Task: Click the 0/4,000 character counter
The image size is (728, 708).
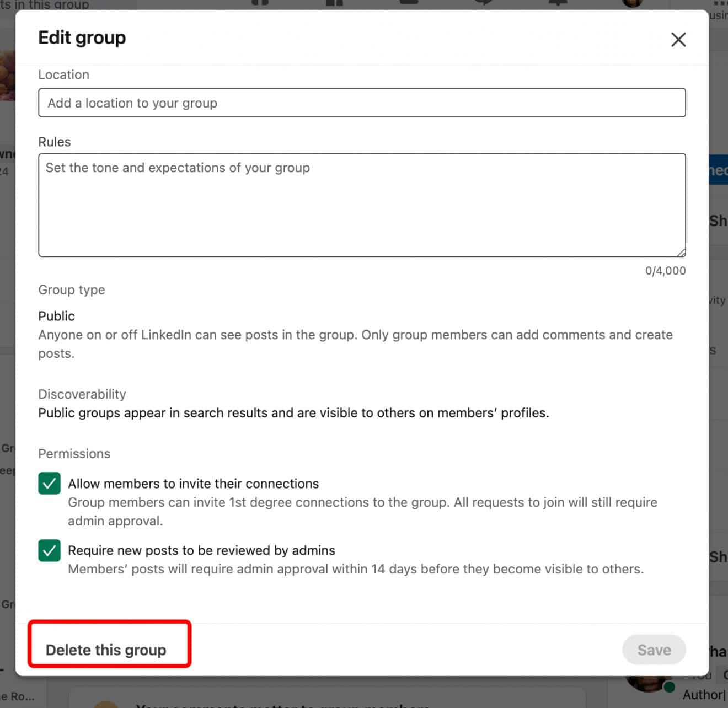Action: (665, 271)
